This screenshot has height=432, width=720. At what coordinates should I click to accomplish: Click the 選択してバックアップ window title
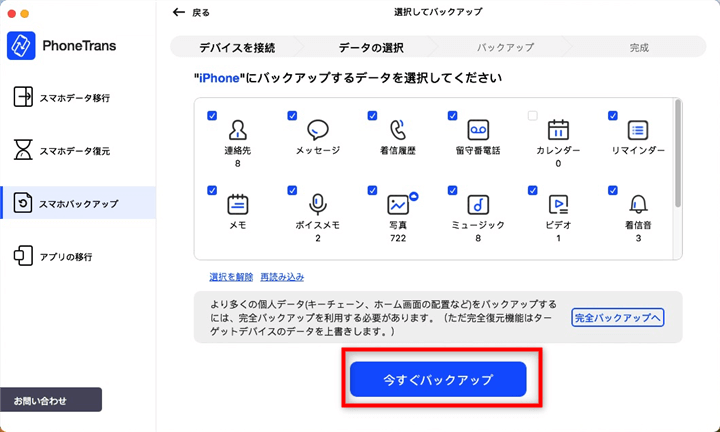pos(438,12)
